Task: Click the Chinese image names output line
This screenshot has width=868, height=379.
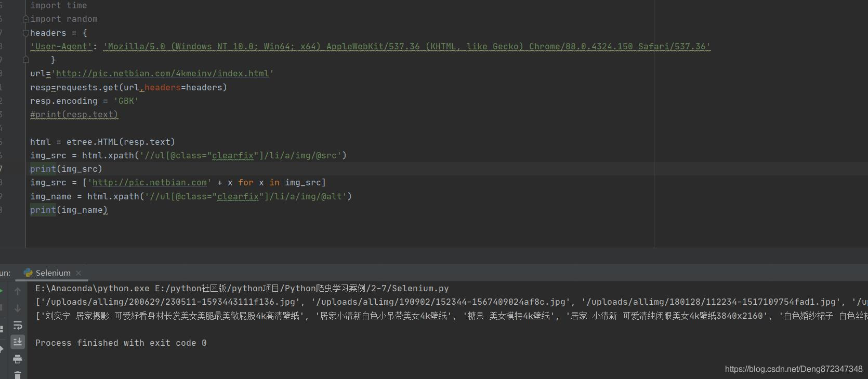Action: tap(452, 316)
